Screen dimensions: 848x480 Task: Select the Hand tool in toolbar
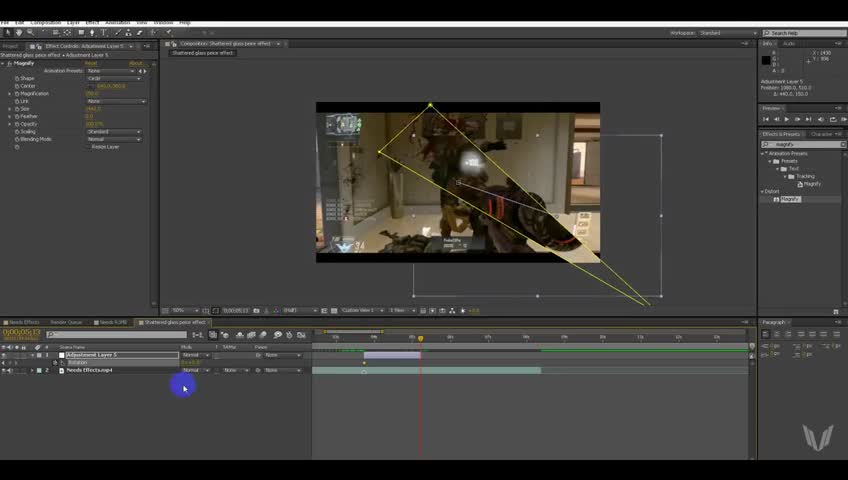pyautogui.click(x=19, y=32)
